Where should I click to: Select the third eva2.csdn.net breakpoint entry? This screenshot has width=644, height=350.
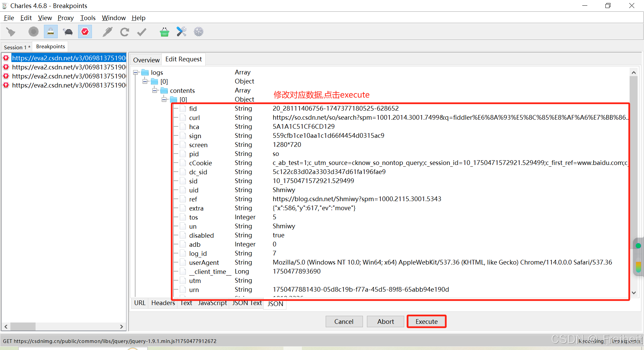tap(69, 76)
